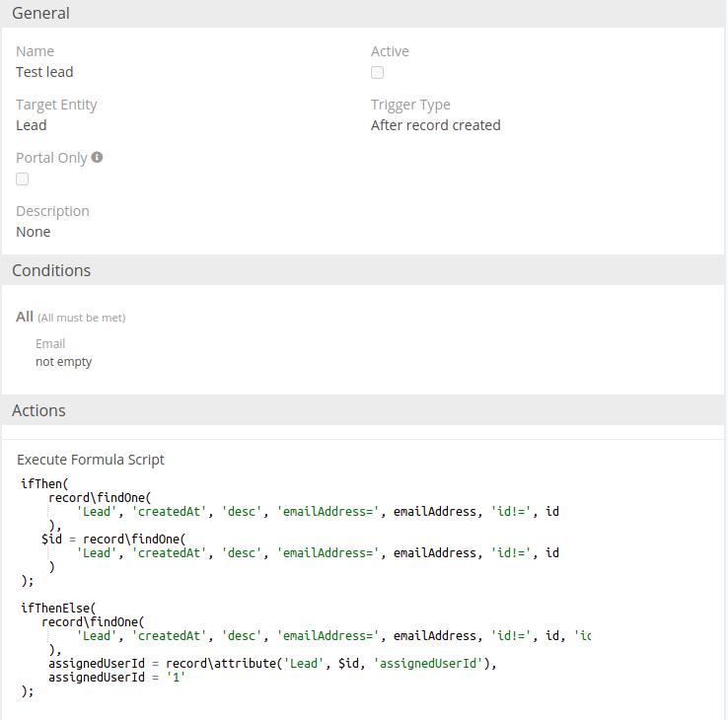Click 'After record created' trigger type value
Image resolution: width=728 pixels, height=720 pixels.
435,125
